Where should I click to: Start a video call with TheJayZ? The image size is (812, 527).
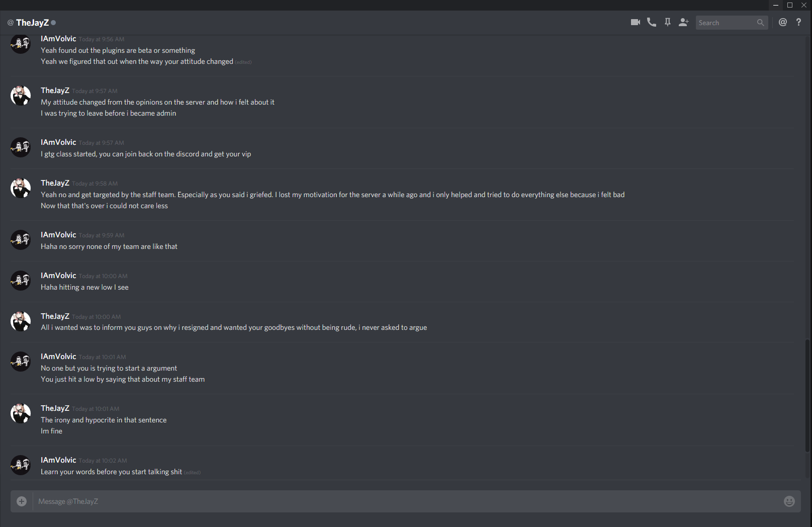coord(636,22)
